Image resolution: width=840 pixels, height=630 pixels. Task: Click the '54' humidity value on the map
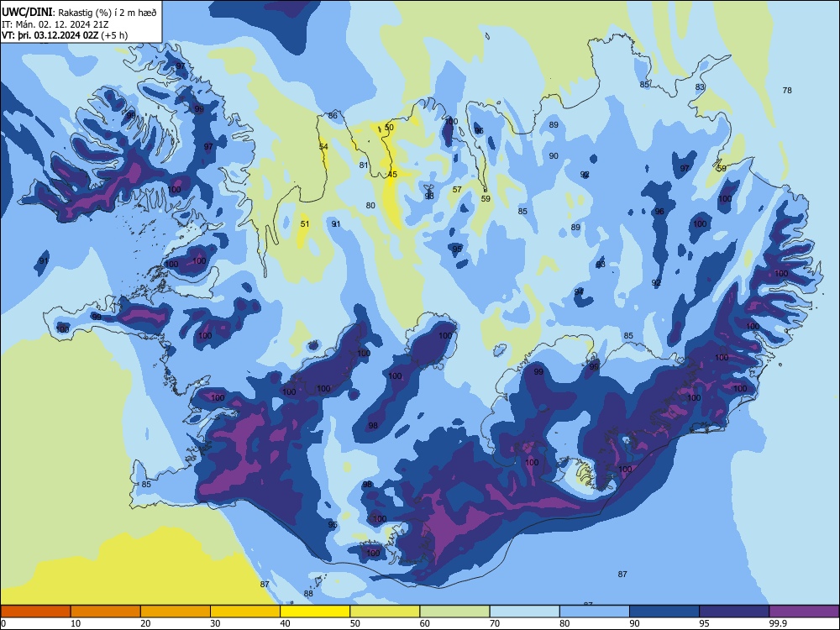point(323,147)
